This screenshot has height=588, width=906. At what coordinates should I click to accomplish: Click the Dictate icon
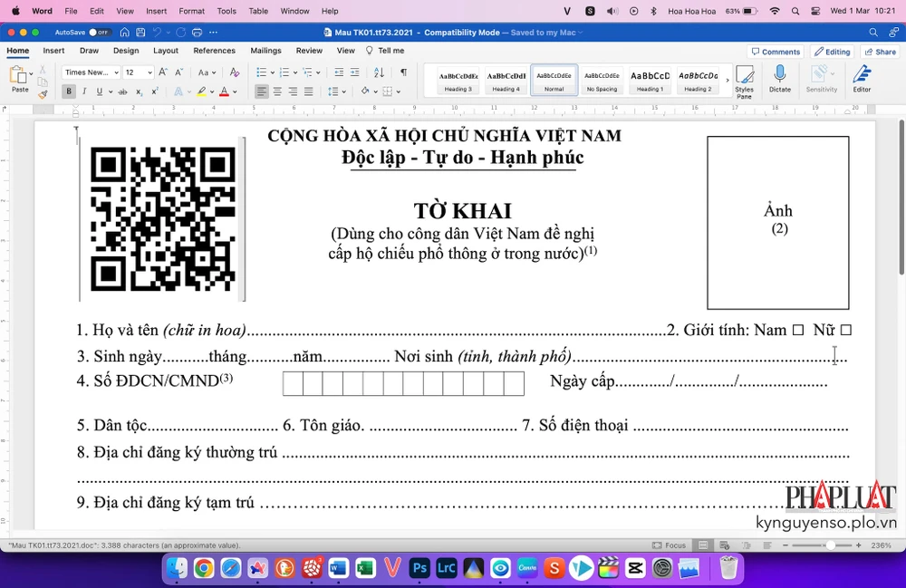pos(779,80)
